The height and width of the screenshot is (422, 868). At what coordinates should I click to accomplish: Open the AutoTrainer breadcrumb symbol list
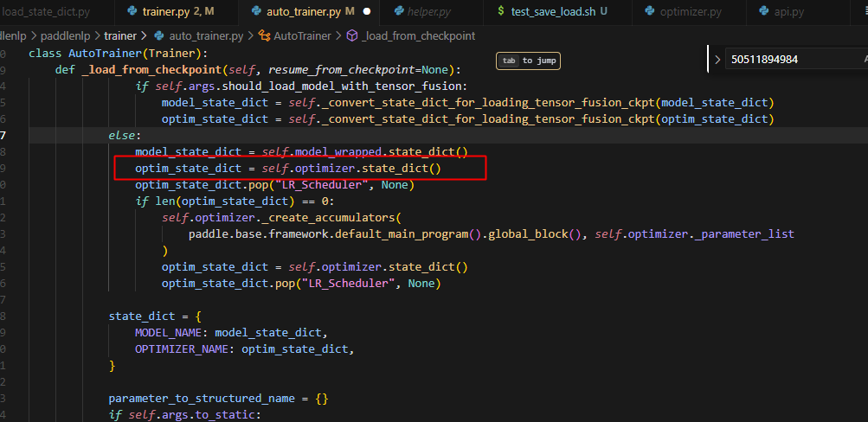click(x=301, y=36)
